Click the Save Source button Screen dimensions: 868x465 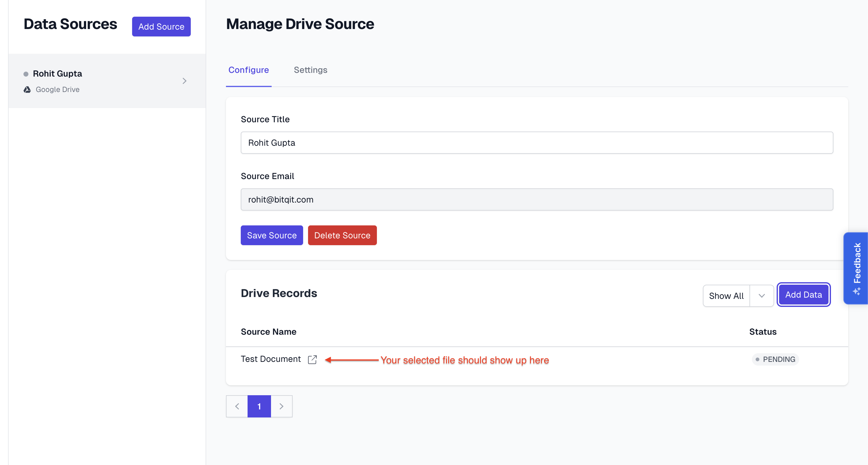click(272, 235)
